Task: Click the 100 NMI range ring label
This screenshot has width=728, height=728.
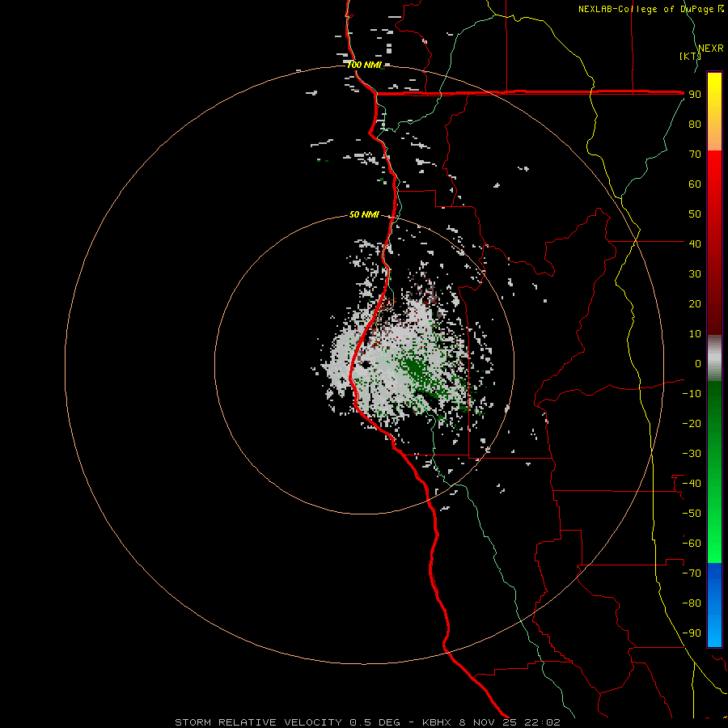Action: (x=365, y=65)
